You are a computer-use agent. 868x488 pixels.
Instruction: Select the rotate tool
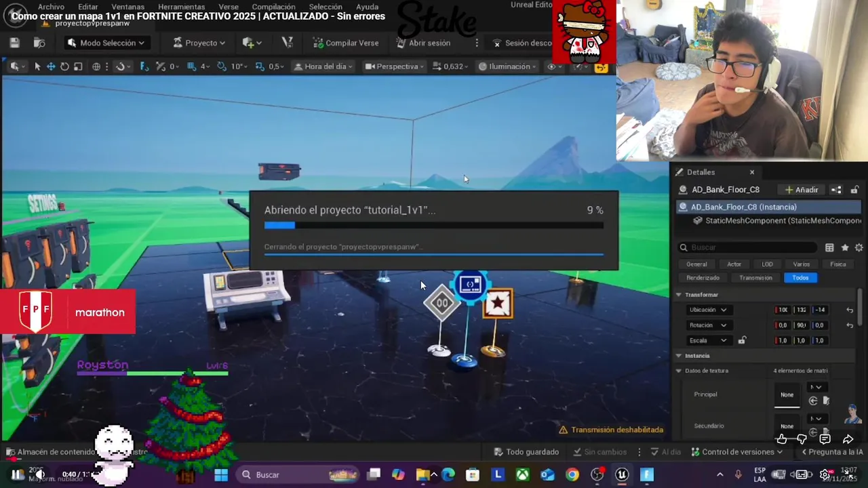(64, 66)
